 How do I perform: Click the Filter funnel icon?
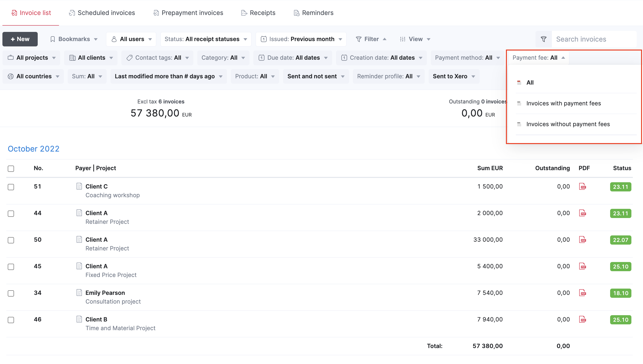click(358, 39)
